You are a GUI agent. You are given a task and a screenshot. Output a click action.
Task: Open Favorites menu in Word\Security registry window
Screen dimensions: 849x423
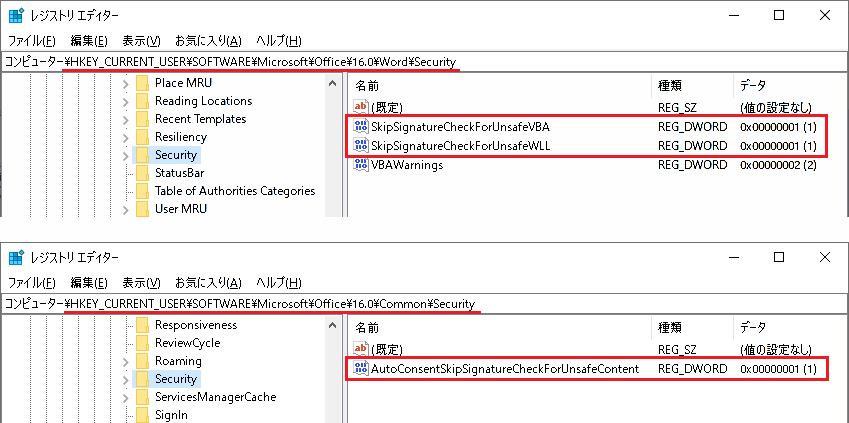pos(208,41)
